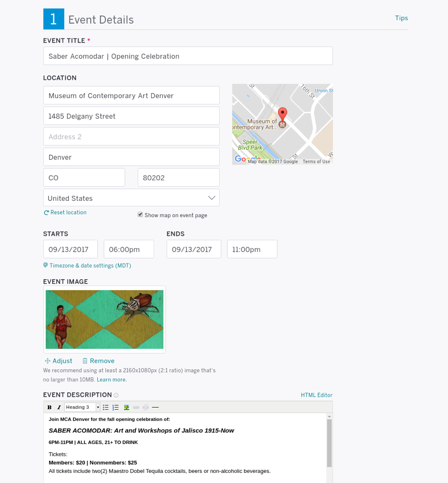This screenshot has height=483, width=448.
Task: Click the empty Address 2 field
Action: click(x=131, y=137)
